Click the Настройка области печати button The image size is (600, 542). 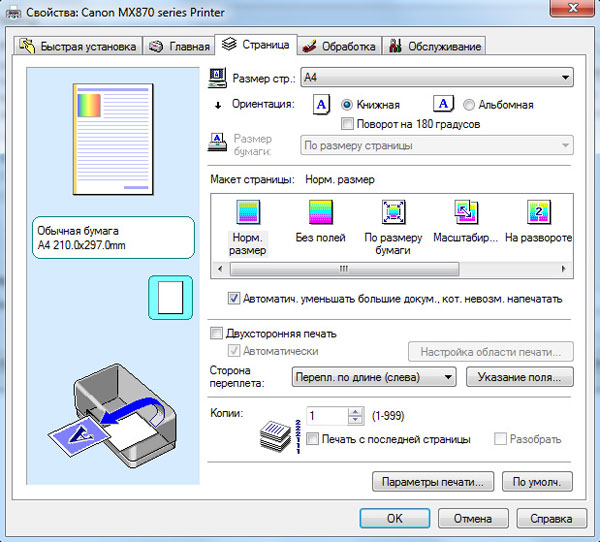[491, 352]
